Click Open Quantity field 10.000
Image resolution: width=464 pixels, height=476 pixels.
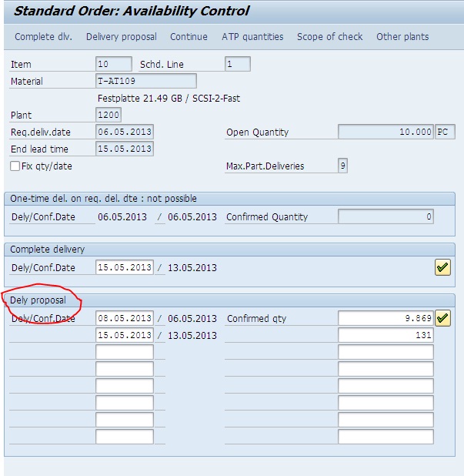tap(386, 132)
